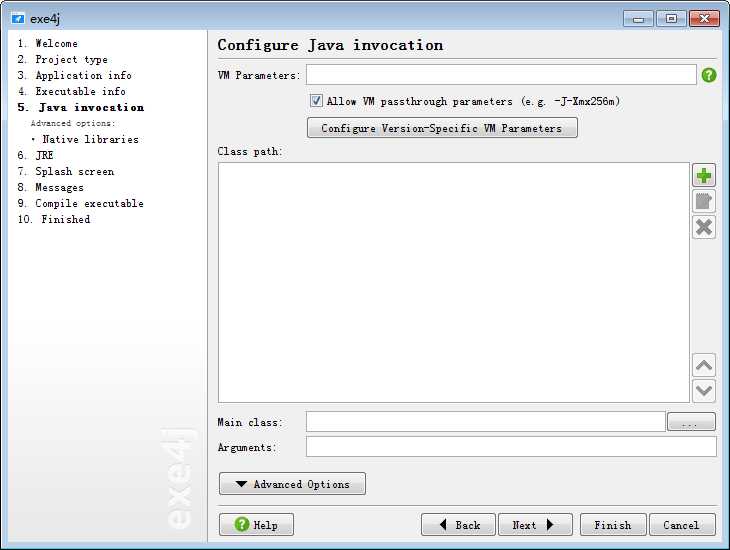Toggle Allow VM passthrough parameters checkbox

(316, 101)
